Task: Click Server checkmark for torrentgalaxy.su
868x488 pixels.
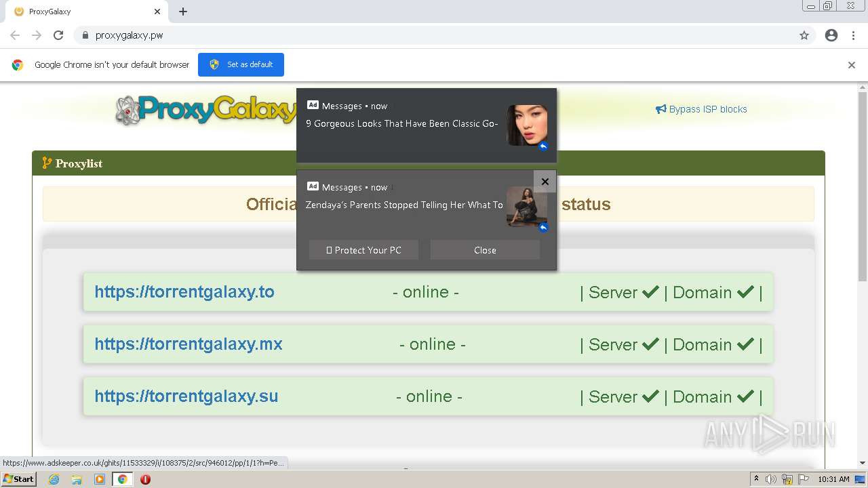Action: coord(650,396)
